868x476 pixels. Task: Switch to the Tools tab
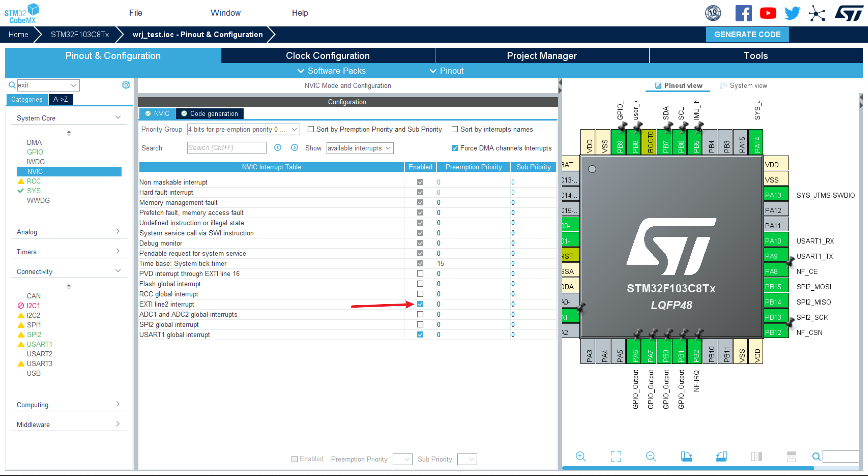[x=756, y=55]
